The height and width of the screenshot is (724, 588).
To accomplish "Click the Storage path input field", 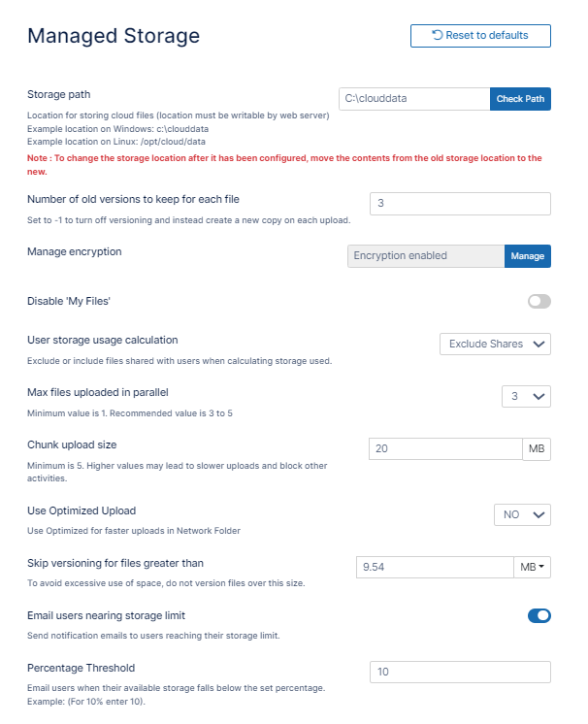I will tap(414, 99).
